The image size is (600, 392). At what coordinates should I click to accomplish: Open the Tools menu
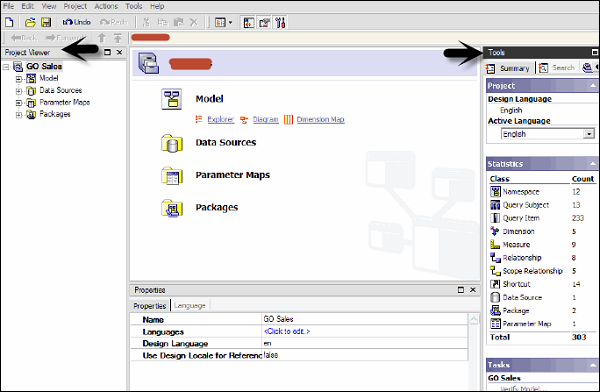[134, 6]
